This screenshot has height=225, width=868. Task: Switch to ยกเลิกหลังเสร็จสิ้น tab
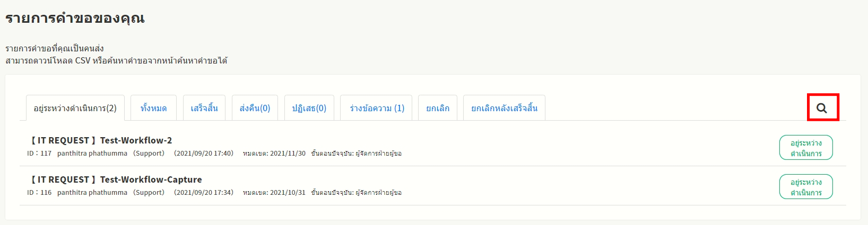tap(504, 108)
